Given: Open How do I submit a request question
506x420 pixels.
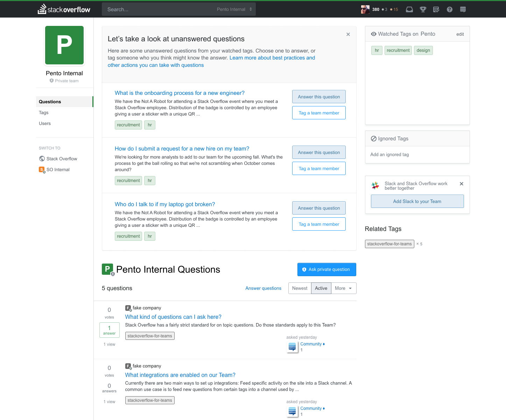Looking at the screenshot, I should pyautogui.click(x=182, y=149).
